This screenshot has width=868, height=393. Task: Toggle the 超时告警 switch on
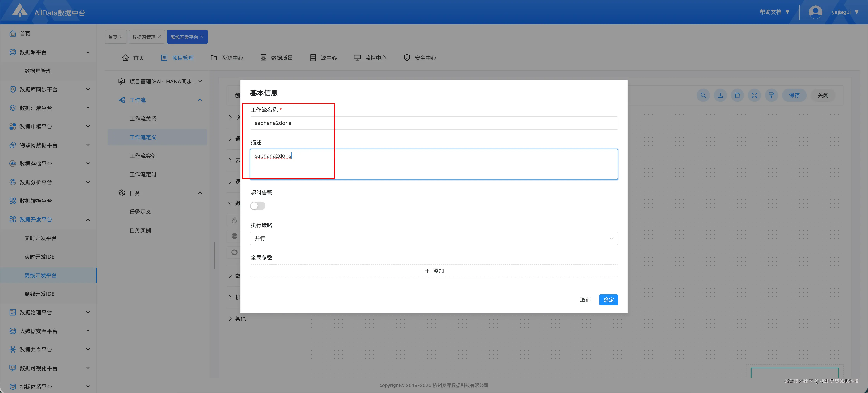point(258,206)
